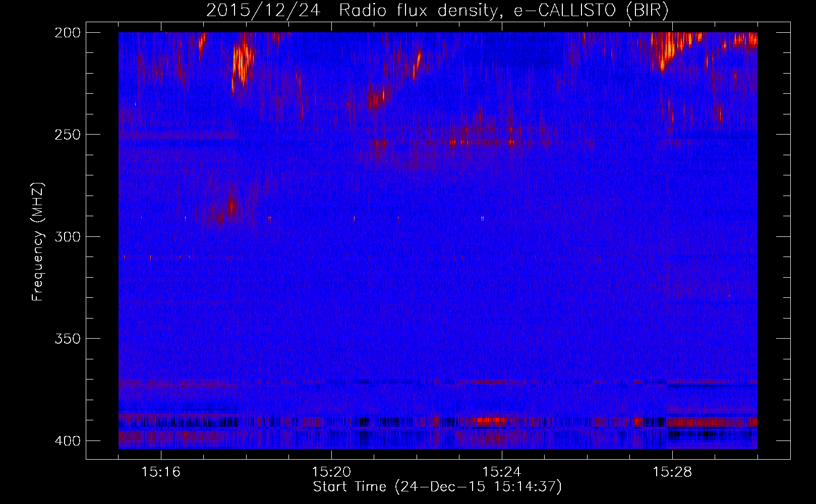816x504 pixels.
Task: Click the 400 frequency tick label
Action: click(67, 441)
